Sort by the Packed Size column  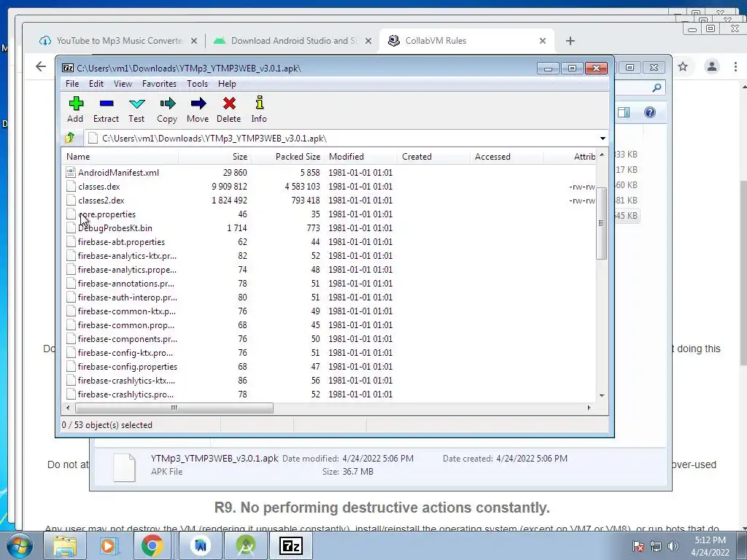pos(287,157)
